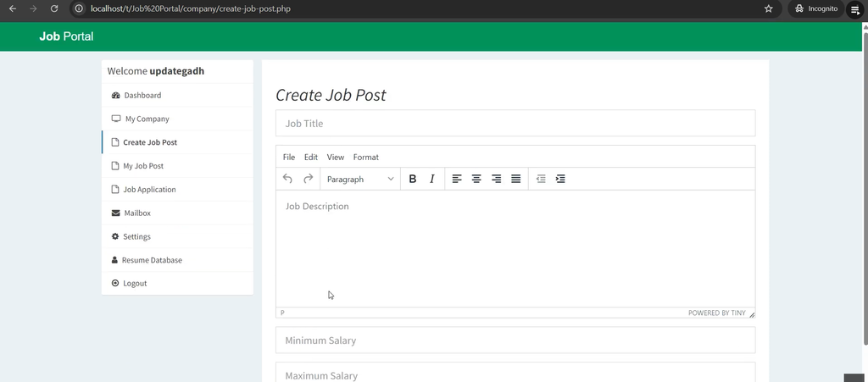Screen dimensions: 868x382
Task: Open the View menu in editor
Action: click(336, 157)
